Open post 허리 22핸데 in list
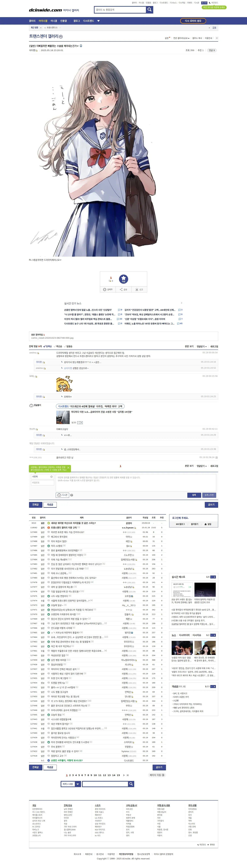The height and width of the screenshot is (868, 247). pyautogui.click(x=57, y=546)
